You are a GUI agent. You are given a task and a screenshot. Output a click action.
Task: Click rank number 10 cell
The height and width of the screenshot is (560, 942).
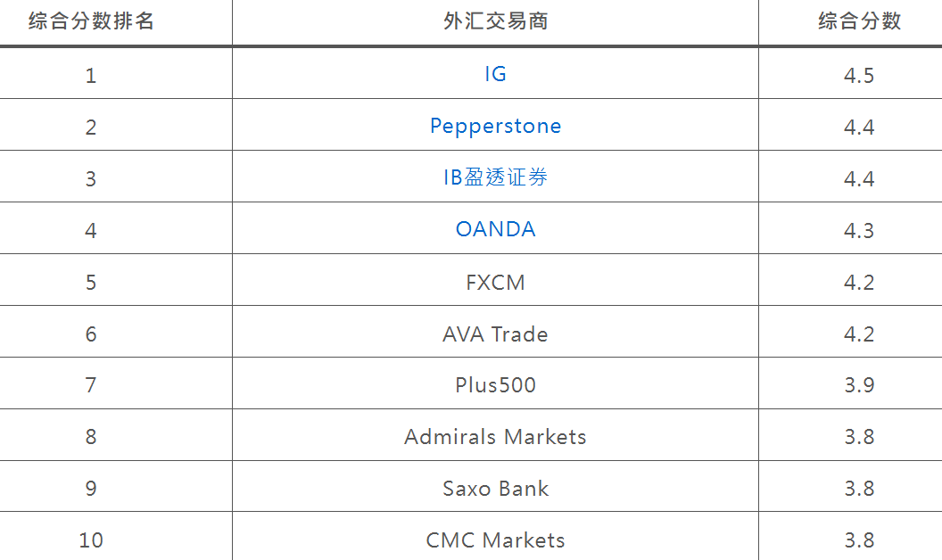91,540
